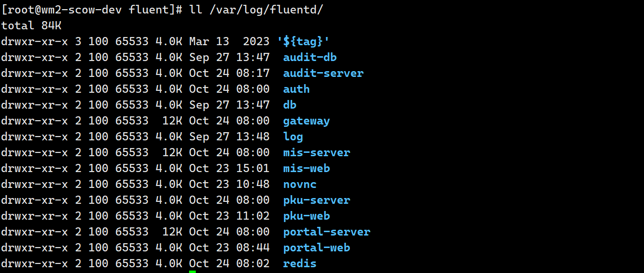644x273 pixels.
Task: Select the auth directory entry
Action: [296, 89]
